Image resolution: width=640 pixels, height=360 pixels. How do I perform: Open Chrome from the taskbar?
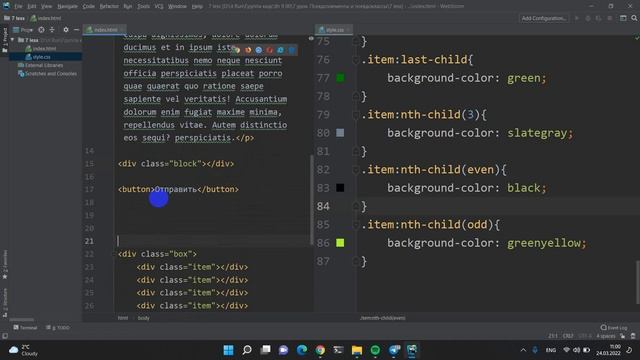point(320,350)
